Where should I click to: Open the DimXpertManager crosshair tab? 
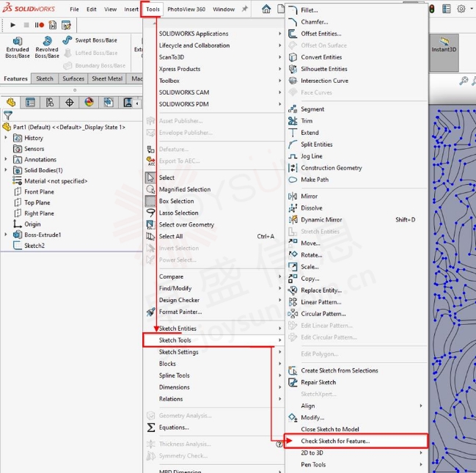click(69, 103)
